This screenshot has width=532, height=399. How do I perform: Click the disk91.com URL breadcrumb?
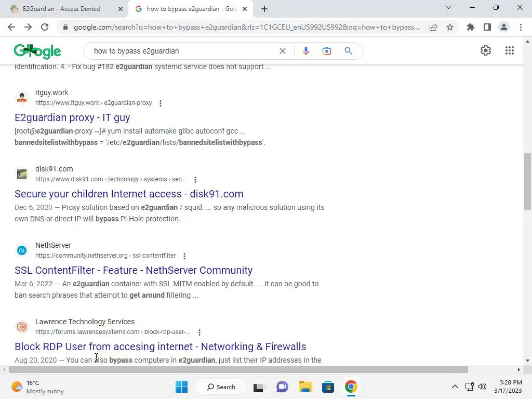111,179
